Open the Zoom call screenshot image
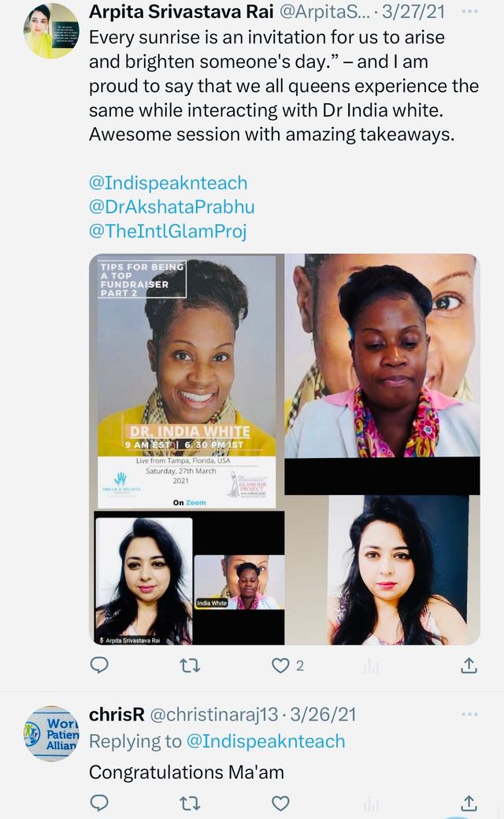Image resolution: width=504 pixels, height=819 pixels. 189,578
